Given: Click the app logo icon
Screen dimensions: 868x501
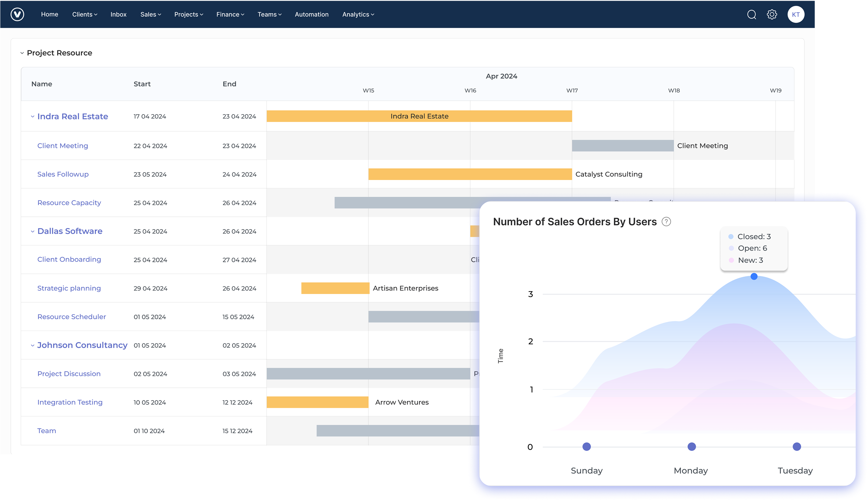Looking at the screenshot, I should click(17, 14).
